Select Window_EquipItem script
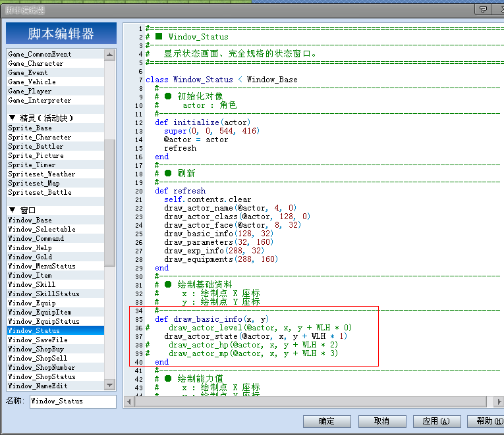Viewport: 504px width, 435px height. tap(55, 312)
